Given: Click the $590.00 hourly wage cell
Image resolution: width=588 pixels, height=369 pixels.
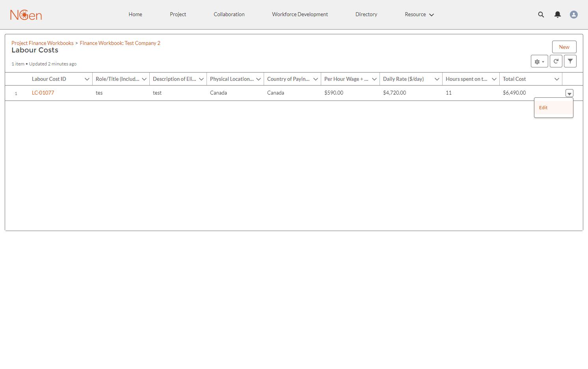Looking at the screenshot, I should (x=334, y=93).
